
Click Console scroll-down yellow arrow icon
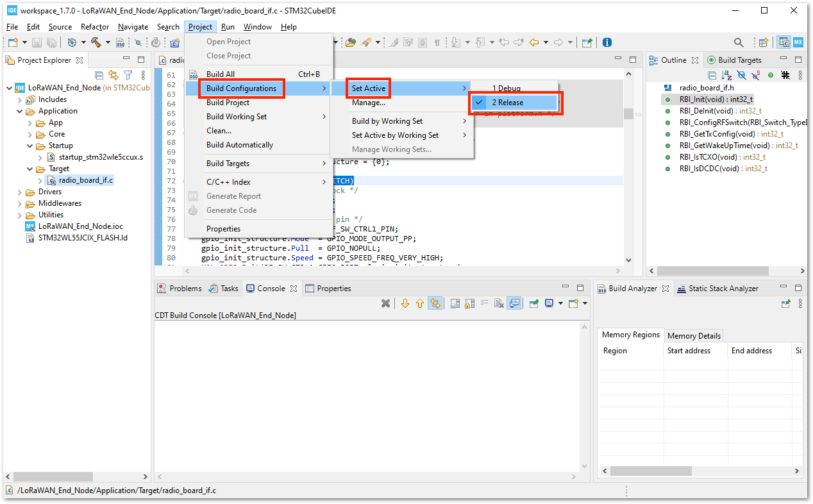(405, 303)
